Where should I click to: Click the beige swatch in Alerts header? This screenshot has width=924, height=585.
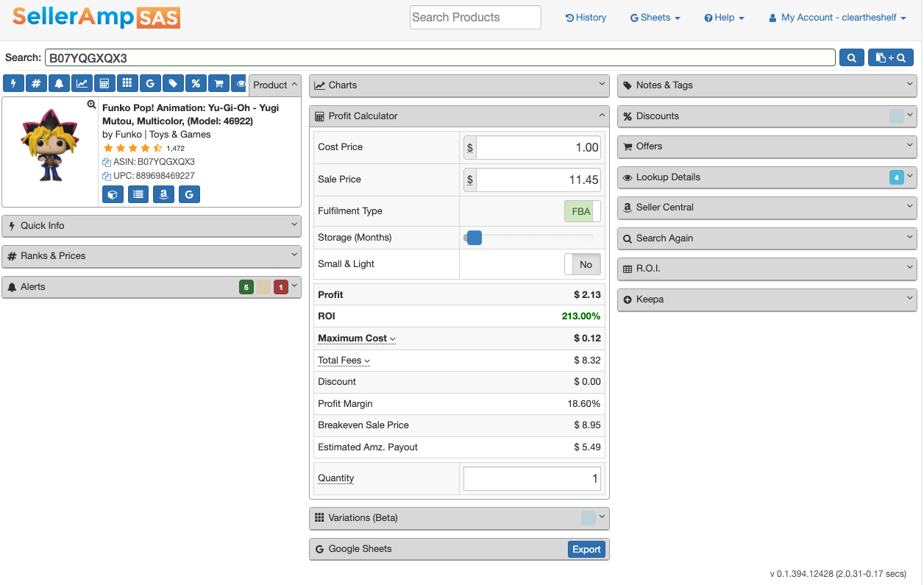[x=263, y=287]
